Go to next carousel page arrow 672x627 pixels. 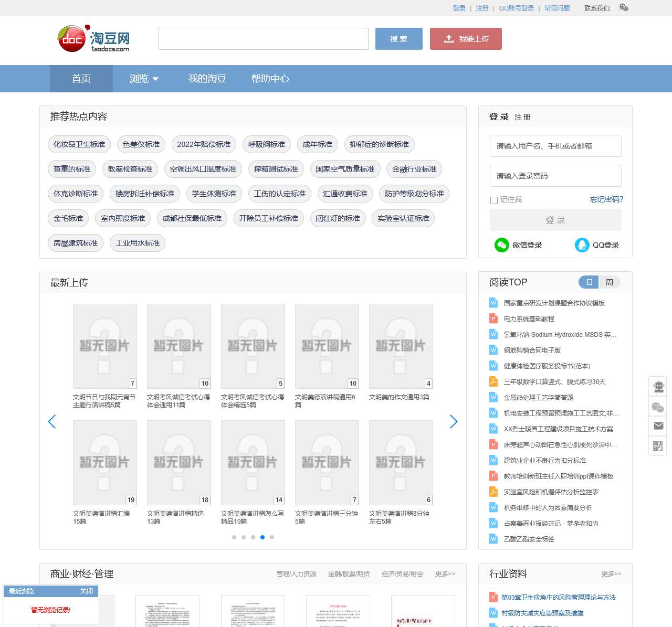454,421
